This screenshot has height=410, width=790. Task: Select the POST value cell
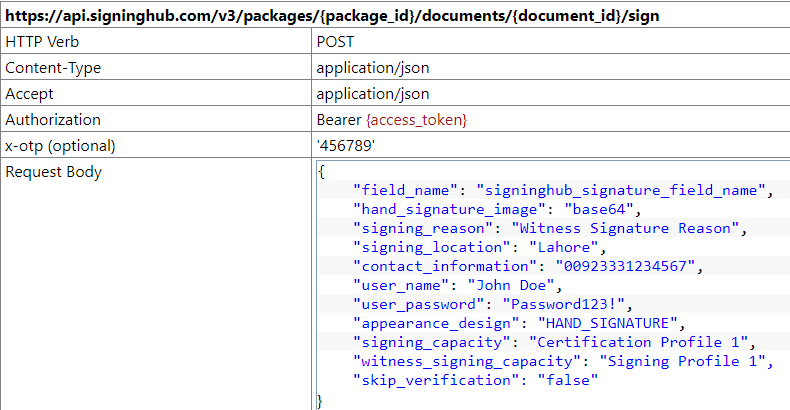[x=335, y=42]
